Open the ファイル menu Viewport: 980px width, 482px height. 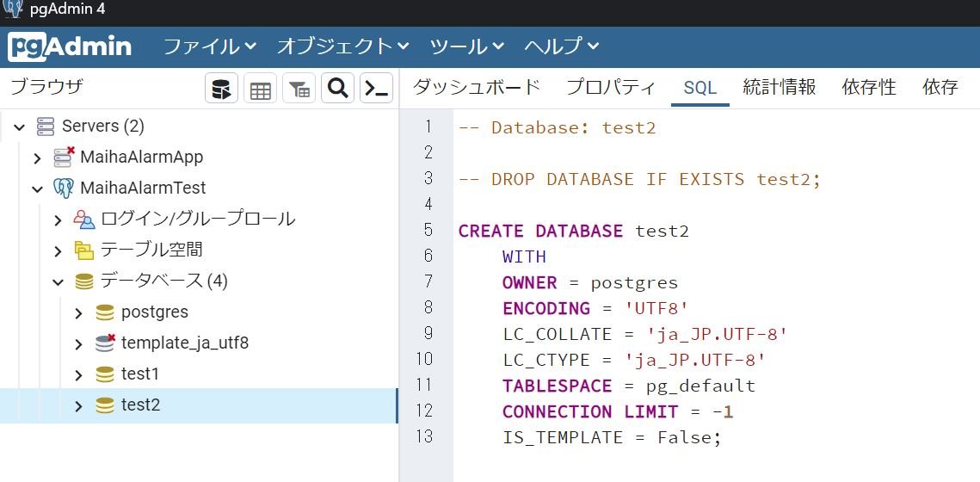[x=209, y=46]
